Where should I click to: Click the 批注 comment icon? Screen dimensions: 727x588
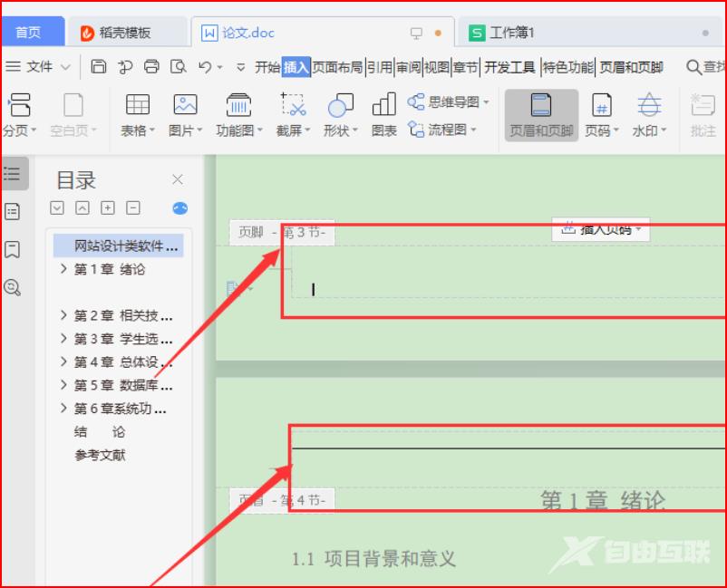pos(703,115)
